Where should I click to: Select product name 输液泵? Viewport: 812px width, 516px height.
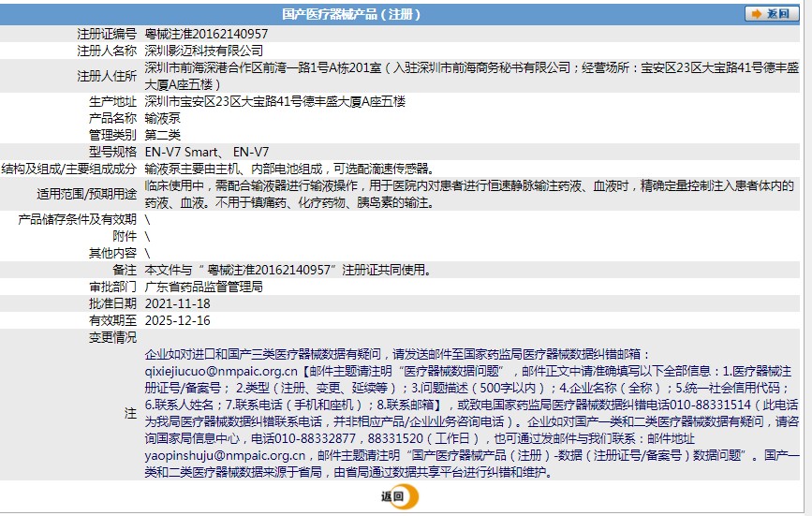pyautogui.click(x=163, y=119)
